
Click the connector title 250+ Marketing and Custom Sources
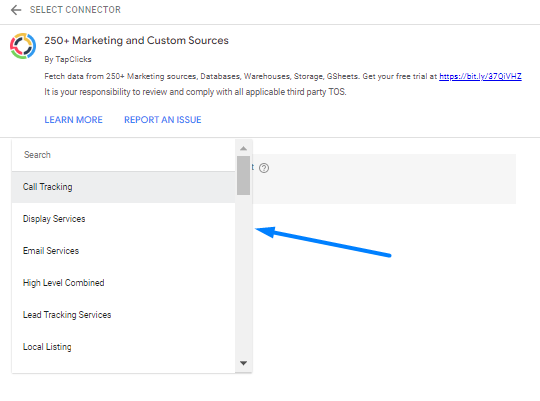click(136, 41)
